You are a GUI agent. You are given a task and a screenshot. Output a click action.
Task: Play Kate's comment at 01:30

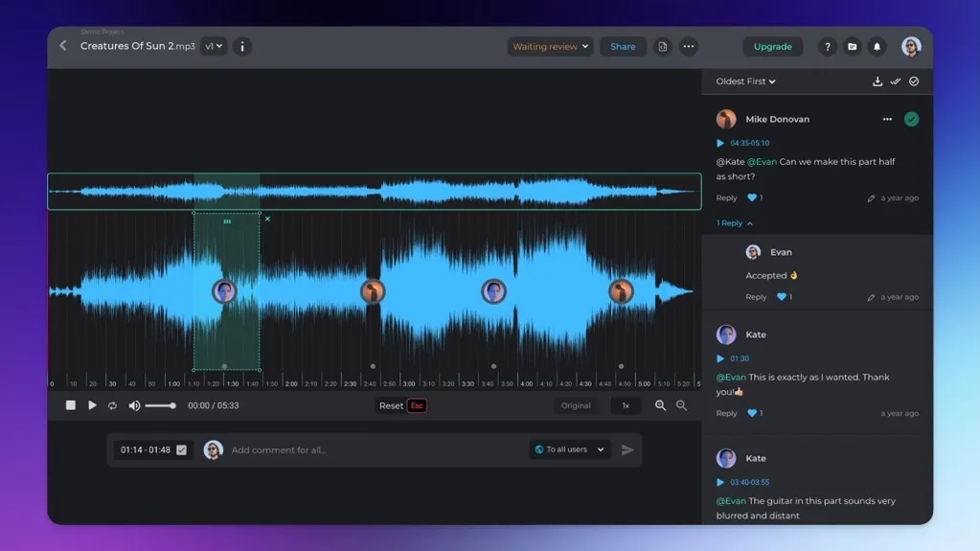[x=720, y=359]
